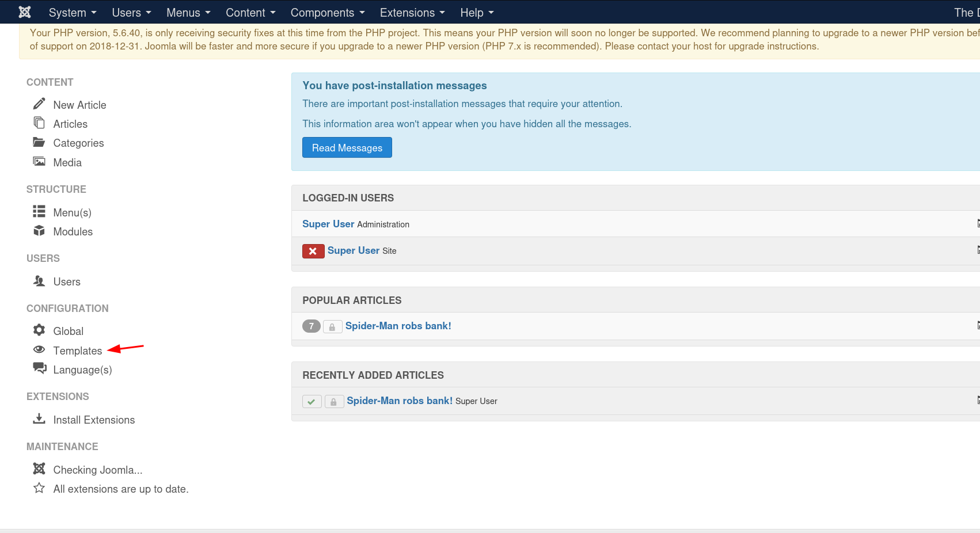
Task: Click lock icon in Recently Added Articles
Action: click(x=334, y=402)
